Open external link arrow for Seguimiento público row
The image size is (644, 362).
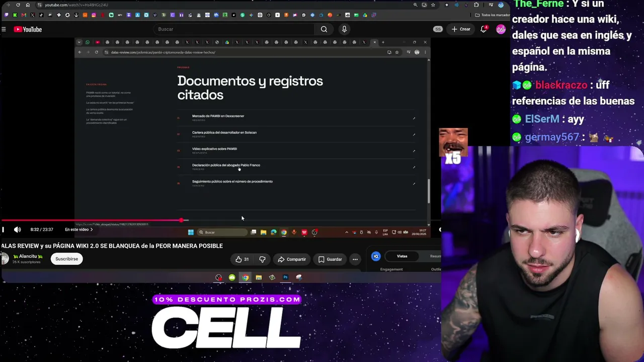414,184
